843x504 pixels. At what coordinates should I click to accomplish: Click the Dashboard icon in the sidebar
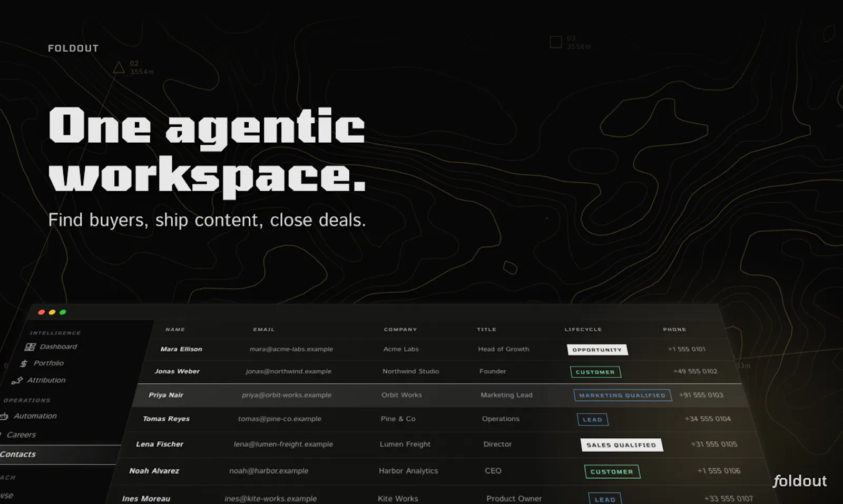point(30,347)
